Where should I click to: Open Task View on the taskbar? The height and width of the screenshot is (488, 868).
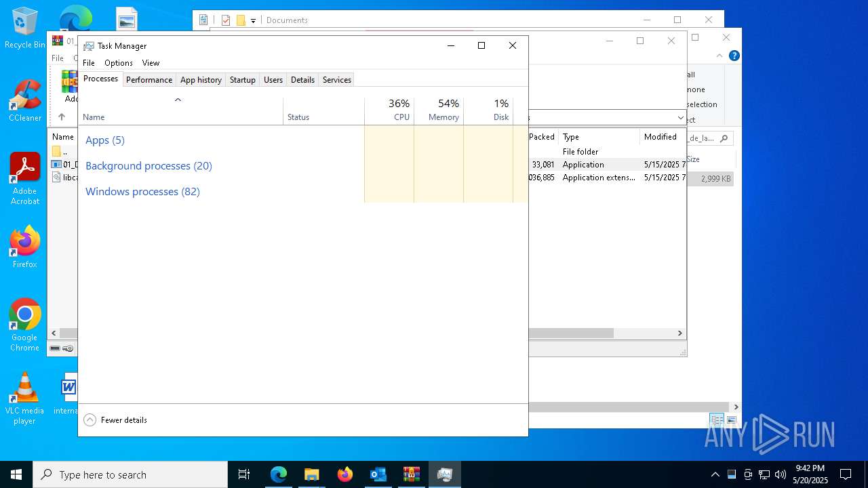tap(244, 474)
